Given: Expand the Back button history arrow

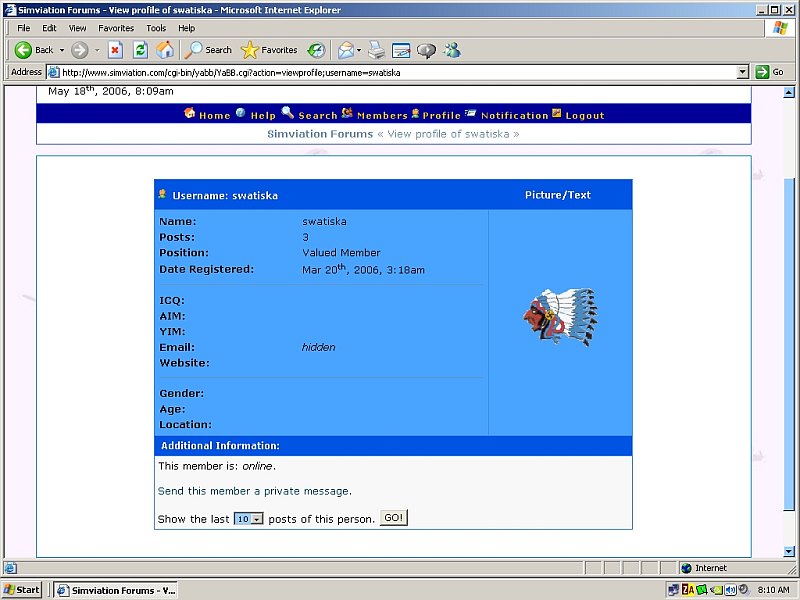Looking at the screenshot, I should click(62, 50).
